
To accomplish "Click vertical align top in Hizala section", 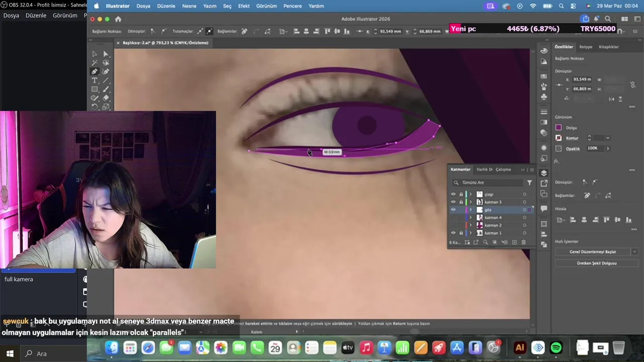I will (606, 220).
